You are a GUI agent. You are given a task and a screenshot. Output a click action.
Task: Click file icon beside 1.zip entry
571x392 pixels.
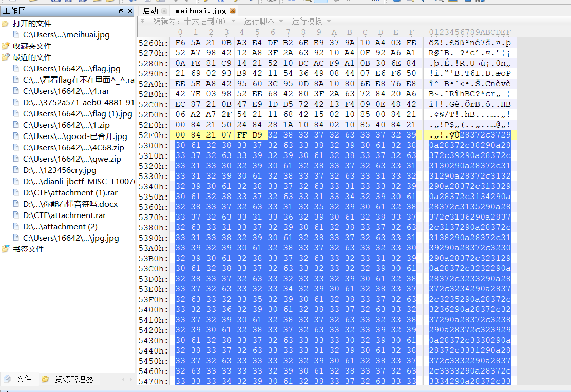click(x=15, y=125)
